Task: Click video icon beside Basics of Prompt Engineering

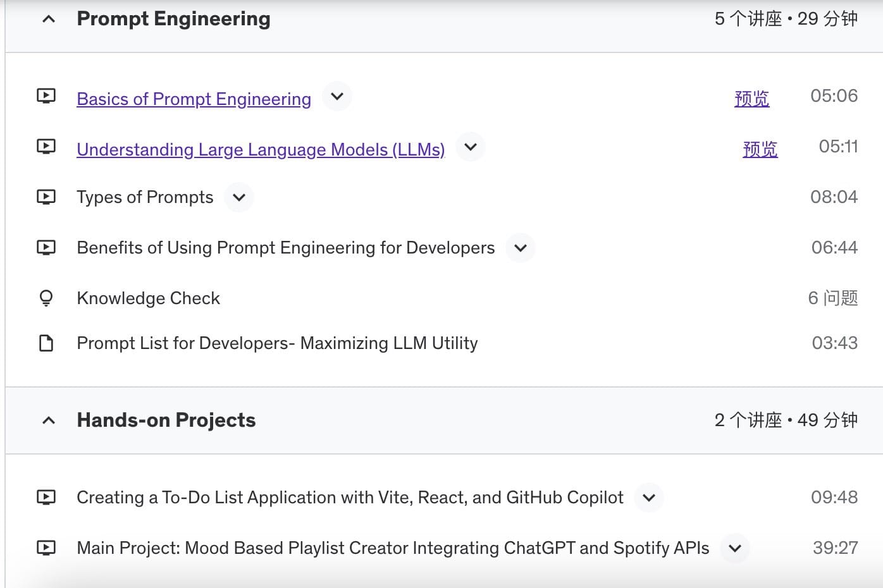Action: pos(46,96)
